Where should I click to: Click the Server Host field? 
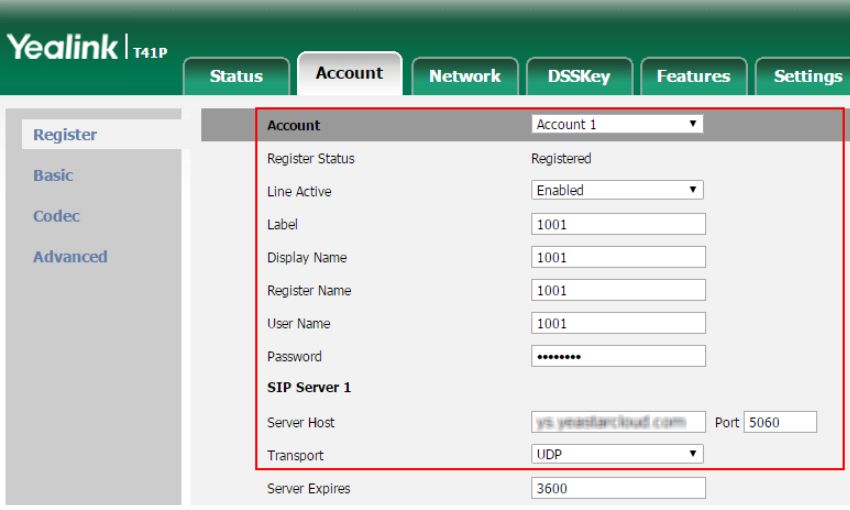point(618,422)
